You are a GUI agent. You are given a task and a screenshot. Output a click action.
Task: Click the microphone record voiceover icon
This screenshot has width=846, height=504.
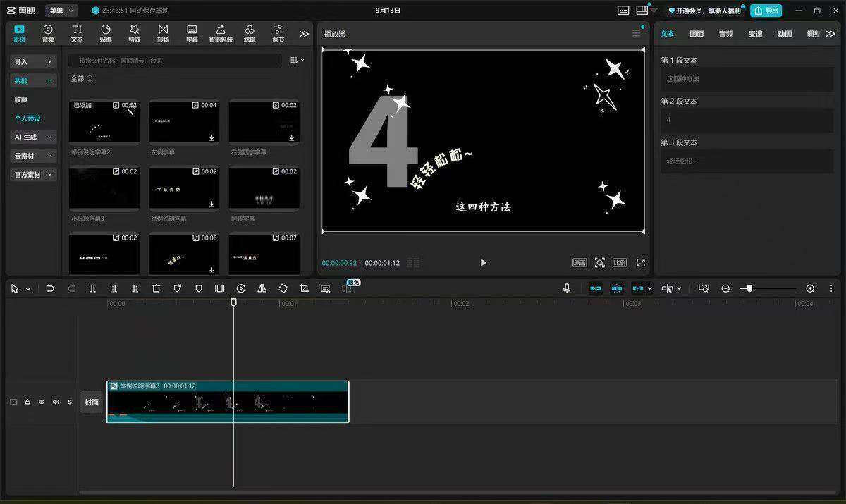pos(567,288)
